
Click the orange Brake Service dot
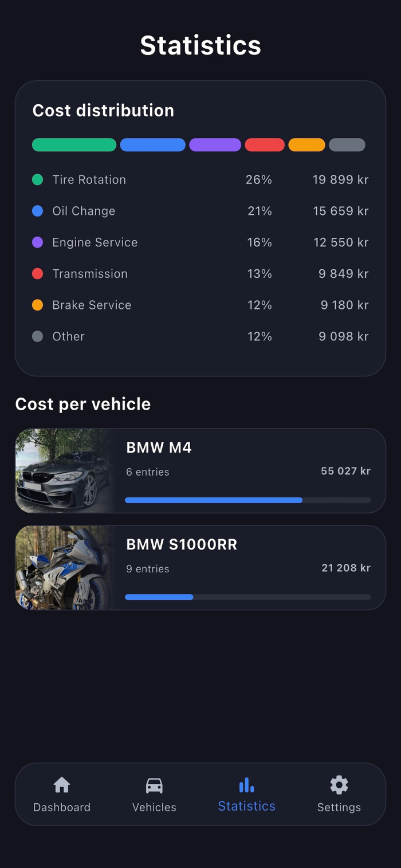(x=38, y=305)
